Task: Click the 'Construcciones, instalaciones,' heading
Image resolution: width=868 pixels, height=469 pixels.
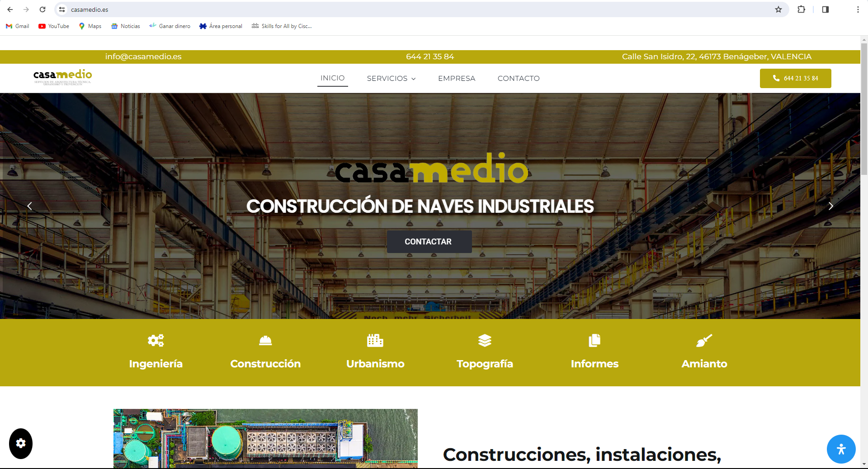Action: point(582,455)
